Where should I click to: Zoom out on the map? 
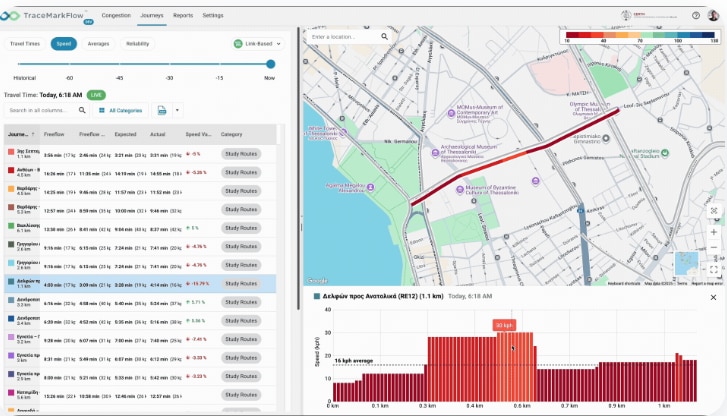(713, 249)
